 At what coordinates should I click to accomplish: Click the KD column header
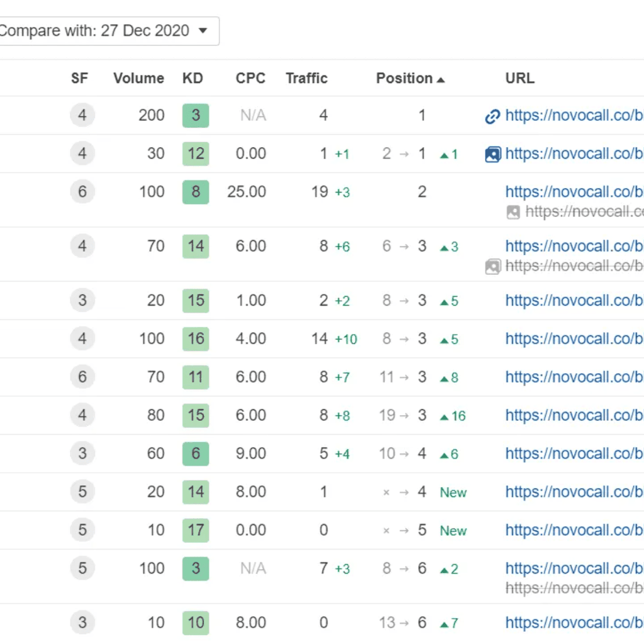point(192,79)
